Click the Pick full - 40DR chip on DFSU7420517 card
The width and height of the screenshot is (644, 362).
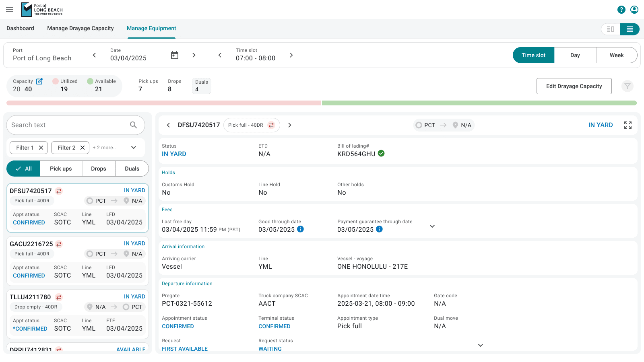point(32,201)
